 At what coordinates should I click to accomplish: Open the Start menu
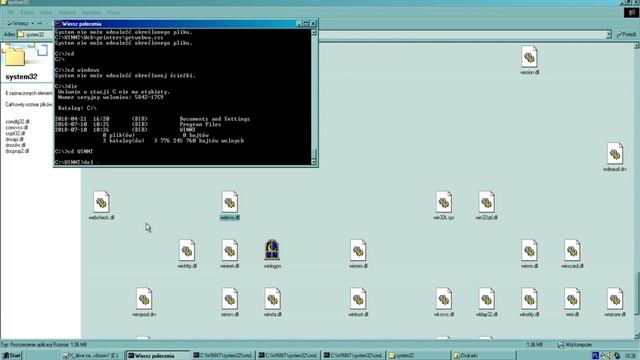[x=11, y=356]
